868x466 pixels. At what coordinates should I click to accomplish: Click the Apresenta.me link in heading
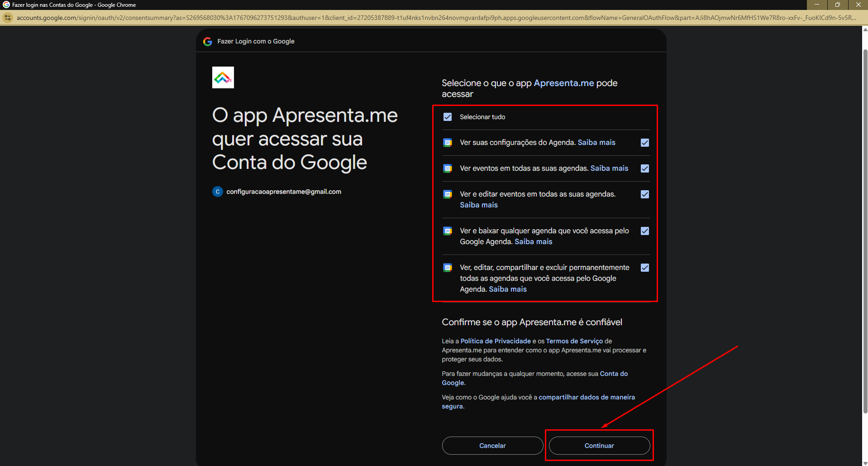point(563,83)
